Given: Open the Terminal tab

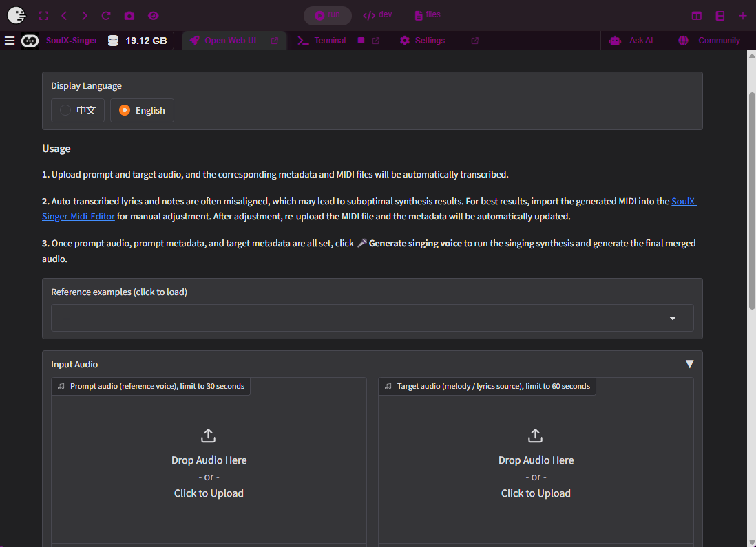Looking at the screenshot, I should 322,41.
